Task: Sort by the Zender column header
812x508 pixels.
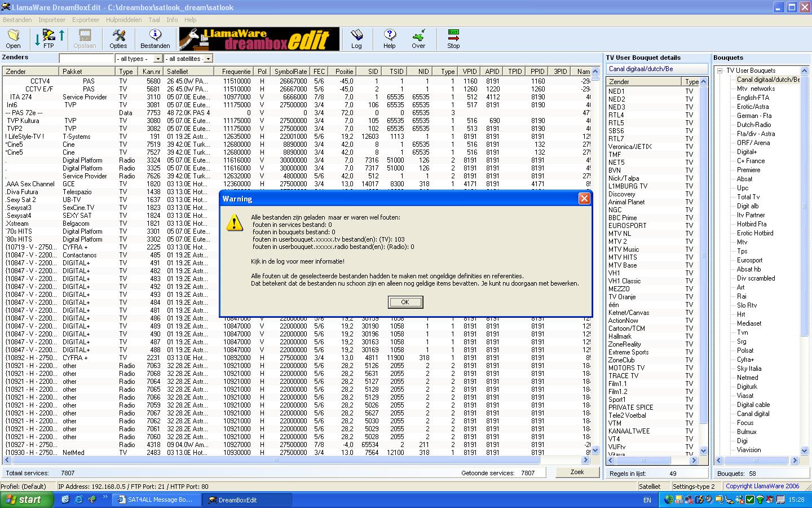Action: click(x=30, y=72)
